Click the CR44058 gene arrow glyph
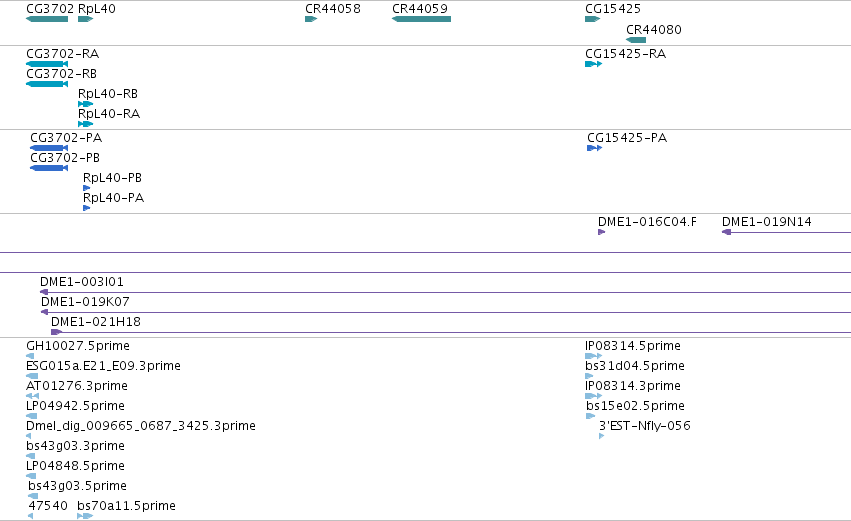Image resolution: width=851 pixels, height=521 pixels. [311, 19]
